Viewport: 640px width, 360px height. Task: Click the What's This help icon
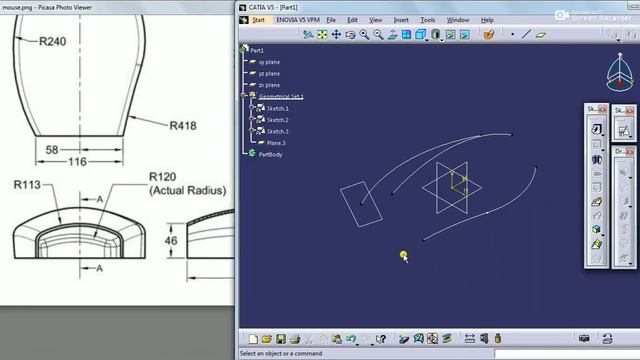tap(381, 339)
